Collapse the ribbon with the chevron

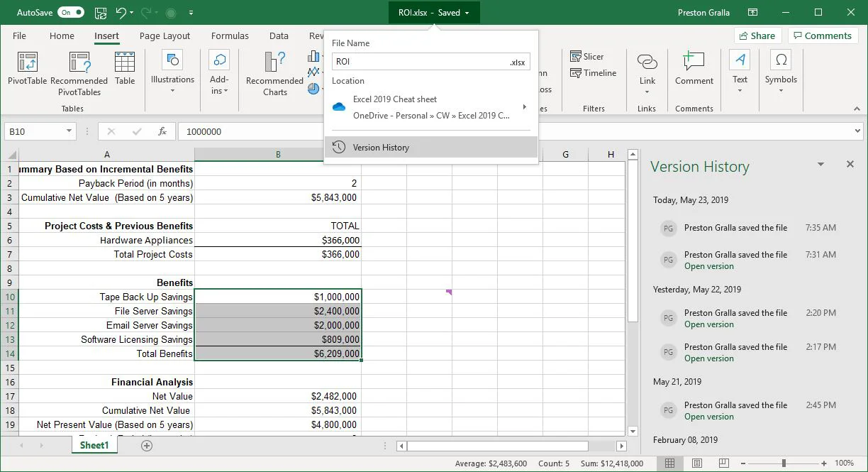[x=857, y=109]
